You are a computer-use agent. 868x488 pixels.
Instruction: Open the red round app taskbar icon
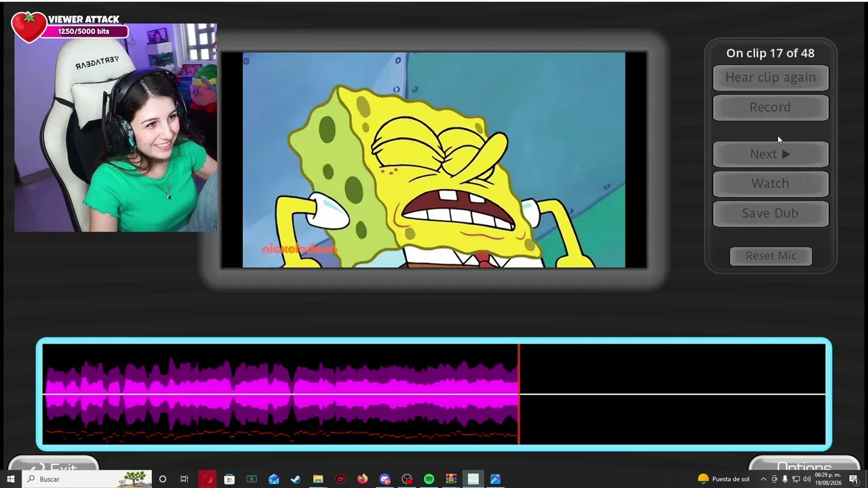click(340, 479)
